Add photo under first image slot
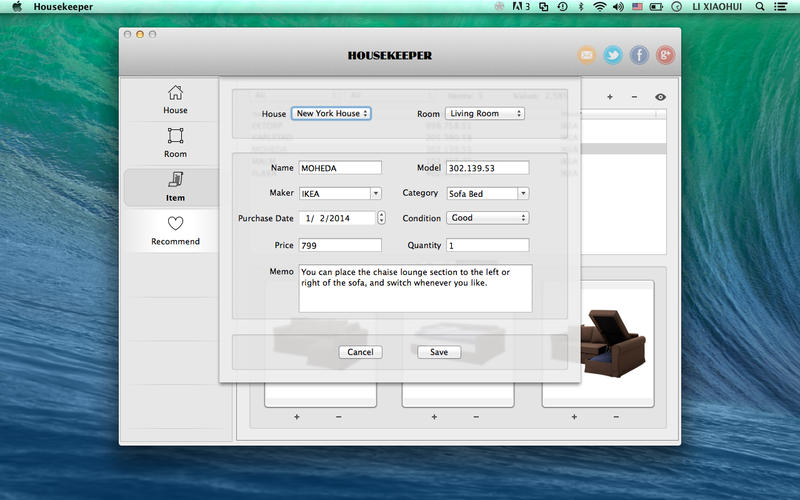 pyautogui.click(x=296, y=417)
